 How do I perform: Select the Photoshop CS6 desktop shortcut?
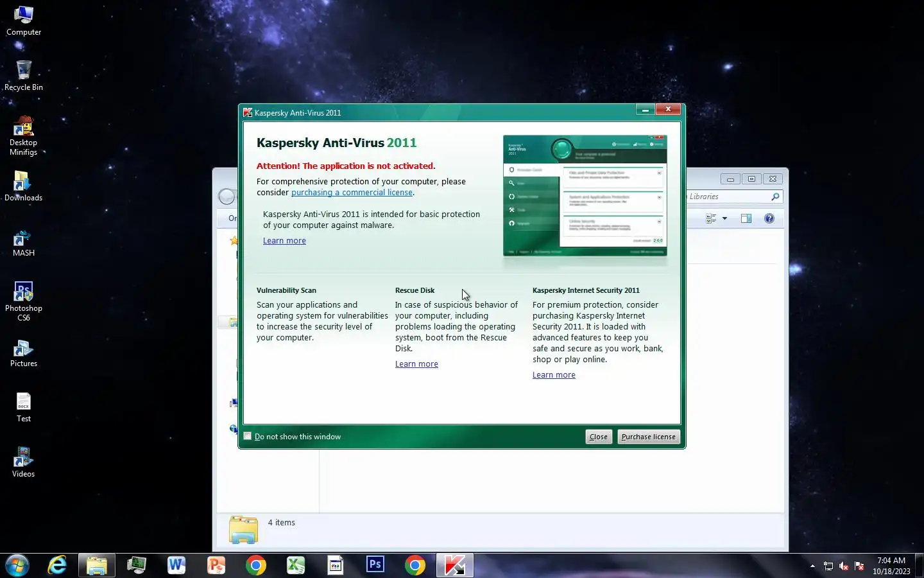[24, 301]
